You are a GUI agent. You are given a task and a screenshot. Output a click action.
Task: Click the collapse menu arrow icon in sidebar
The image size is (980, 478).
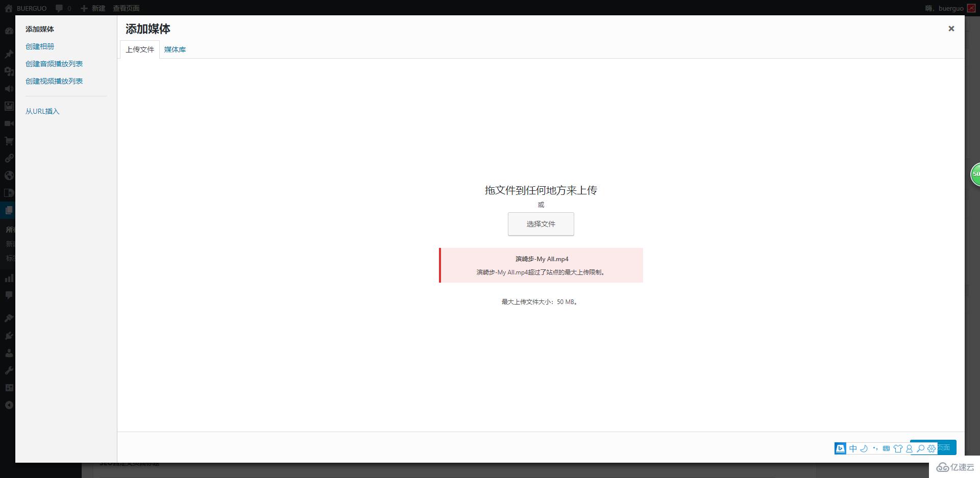coord(9,405)
